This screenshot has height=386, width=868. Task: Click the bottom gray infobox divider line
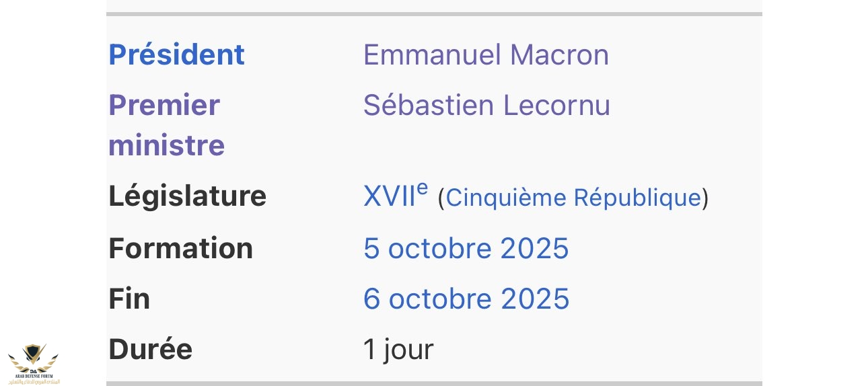point(434,383)
